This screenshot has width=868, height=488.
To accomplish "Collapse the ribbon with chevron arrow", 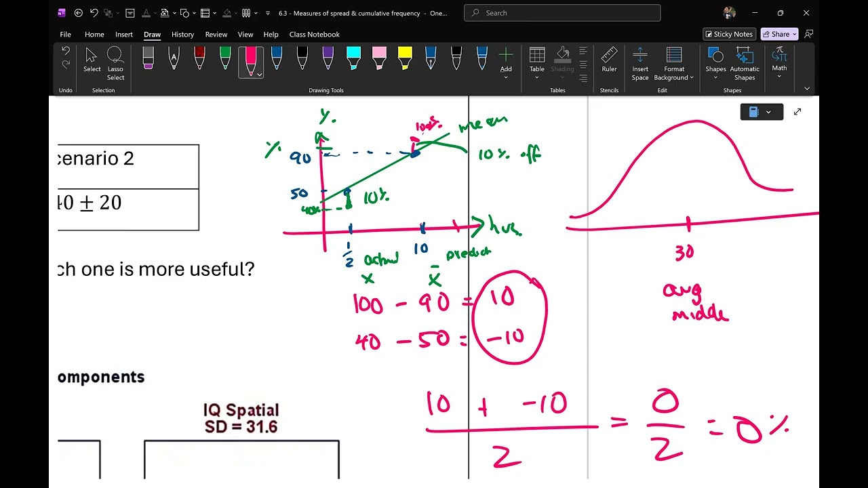I will click(807, 89).
